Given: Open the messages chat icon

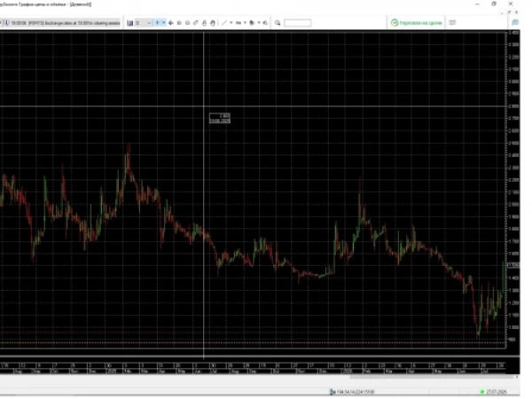Looking at the screenshot, I should click(x=452, y=23).
